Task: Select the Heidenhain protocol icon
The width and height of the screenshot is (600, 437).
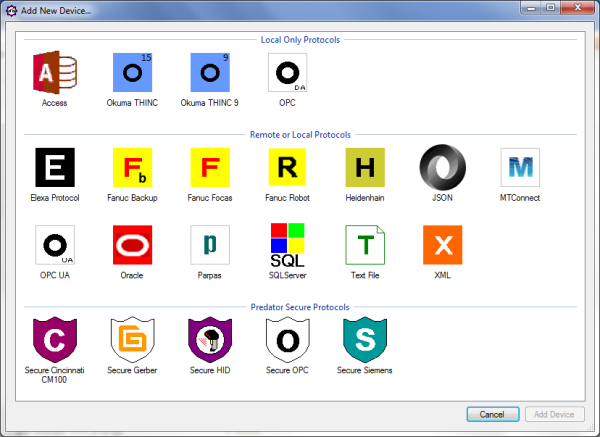Action: 365,167
